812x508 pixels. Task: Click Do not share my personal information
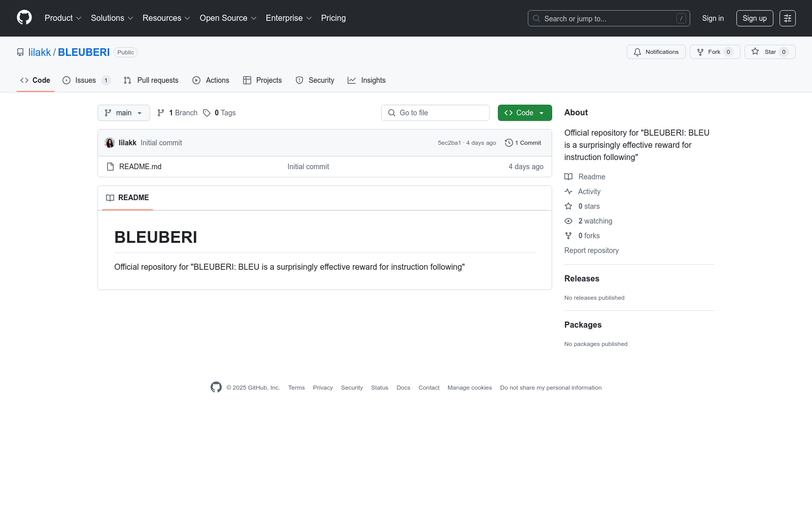pyautogui.click(x=551, y=388)
